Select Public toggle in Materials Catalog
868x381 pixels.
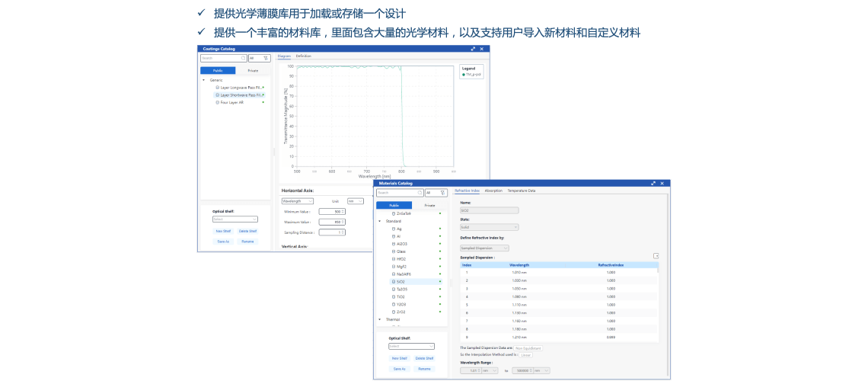coord(394,205)
